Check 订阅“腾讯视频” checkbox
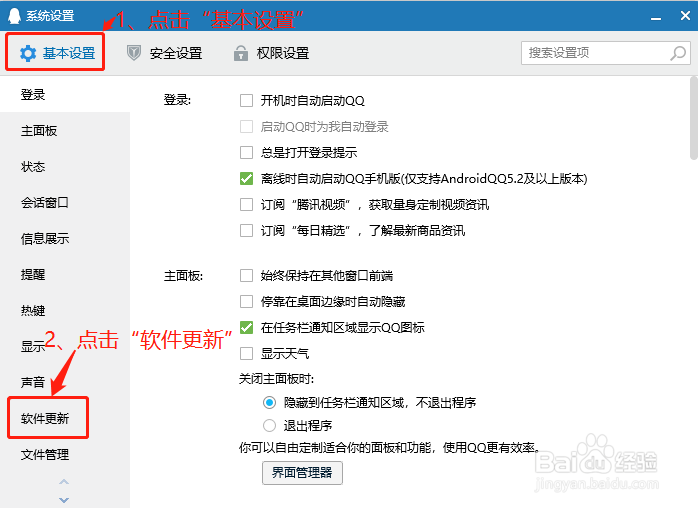The height and width of the screenshot is (508, 698). (x=246, y=204)
